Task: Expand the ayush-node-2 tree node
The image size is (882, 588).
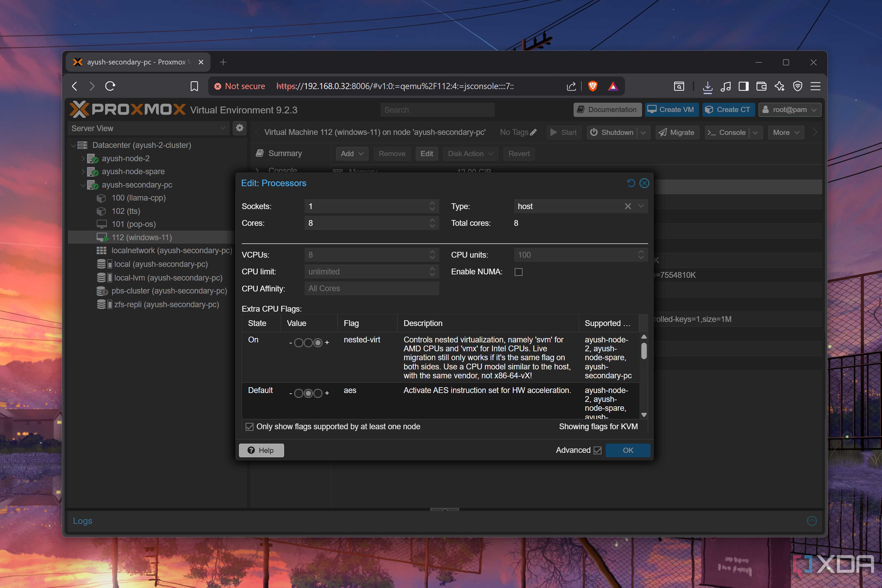Action: point(83,159)
